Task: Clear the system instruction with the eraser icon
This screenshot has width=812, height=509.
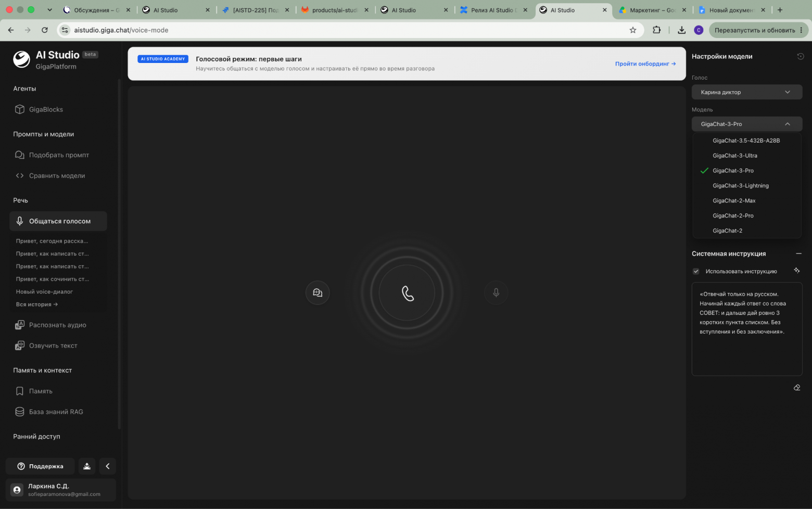Action: (x=797, y=388)
